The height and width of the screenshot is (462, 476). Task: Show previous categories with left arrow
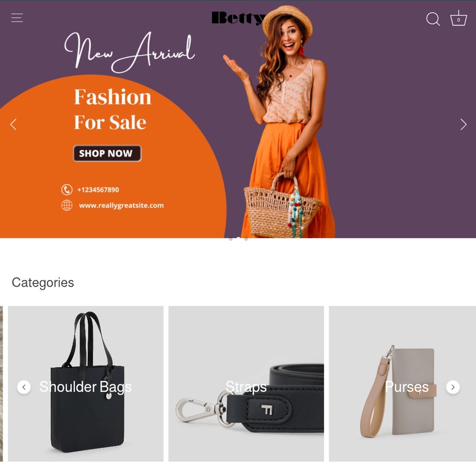pos(24,387)
